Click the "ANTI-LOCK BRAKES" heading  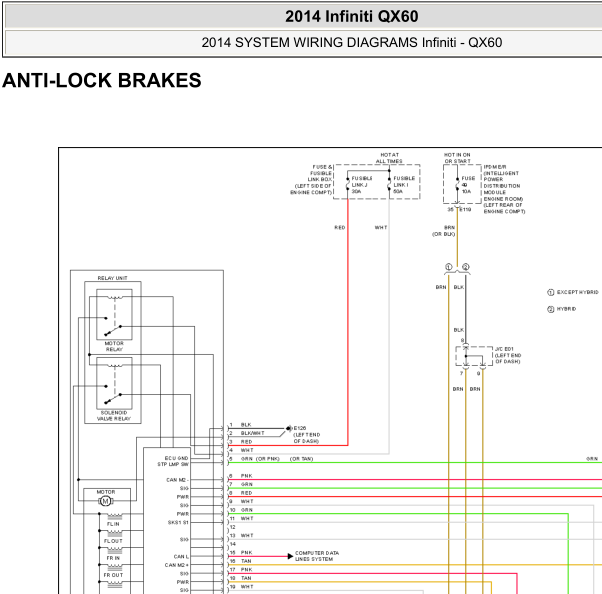coord(102,80)
